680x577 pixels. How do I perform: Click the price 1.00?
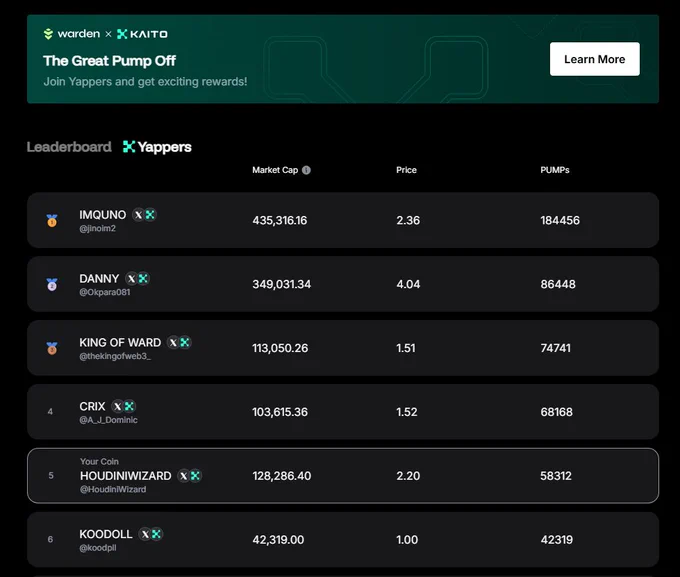pos(407,540)
